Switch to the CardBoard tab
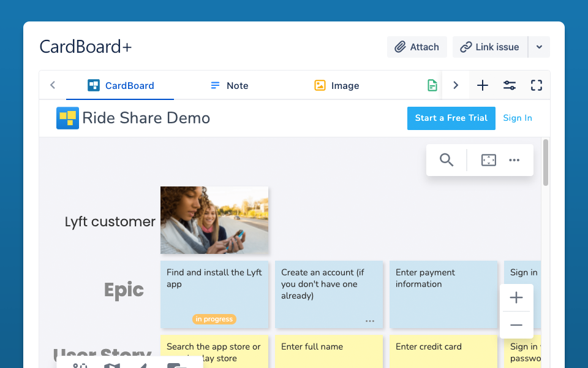Image resolution: width=588 pixels, height=368 pixels. tap(121, 86)
